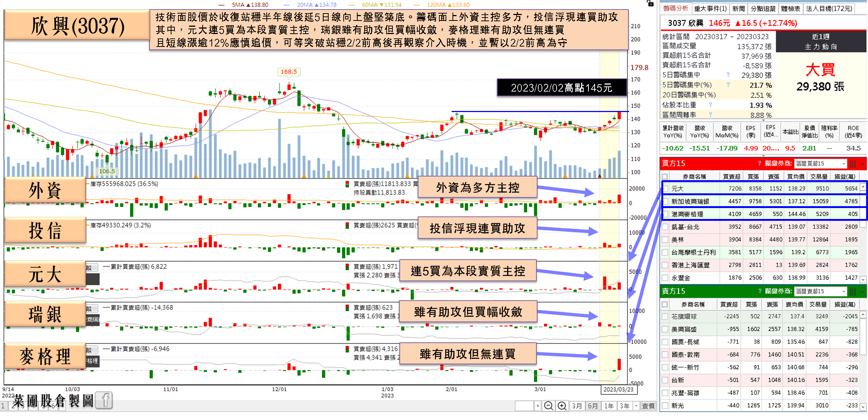868x420 pixels.
Task: Click the 統一-新竹 broker name in sellers list
Action: coord(685,367)
